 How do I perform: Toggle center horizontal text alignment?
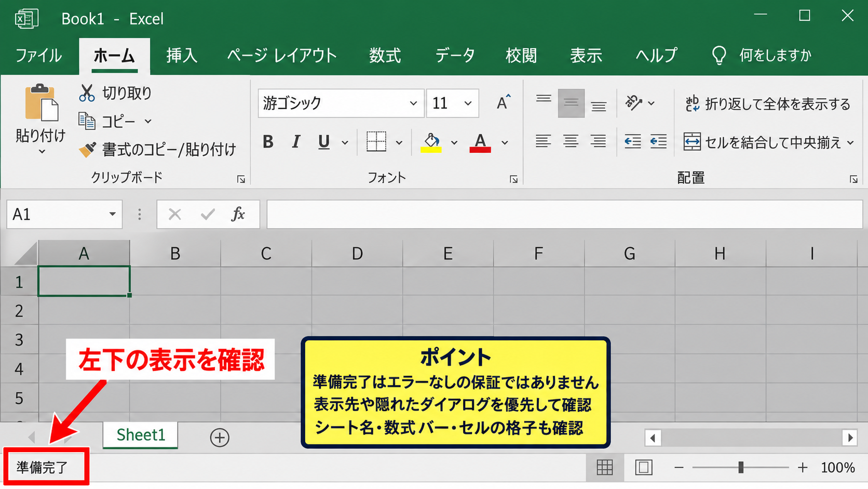(571, 141)
